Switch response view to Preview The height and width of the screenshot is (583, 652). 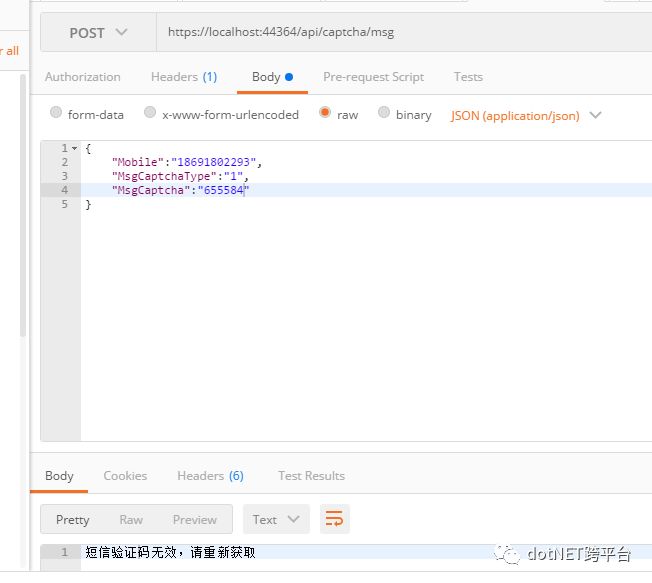(x=195, y=520)
